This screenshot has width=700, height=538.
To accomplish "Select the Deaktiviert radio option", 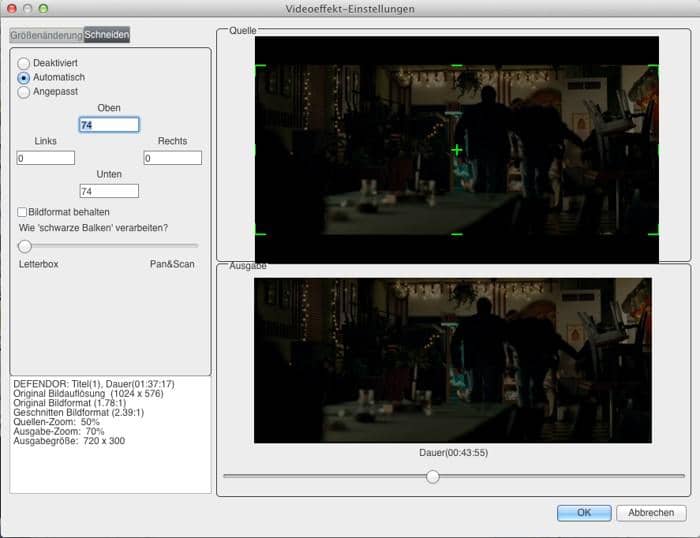I will coord(24,63).
